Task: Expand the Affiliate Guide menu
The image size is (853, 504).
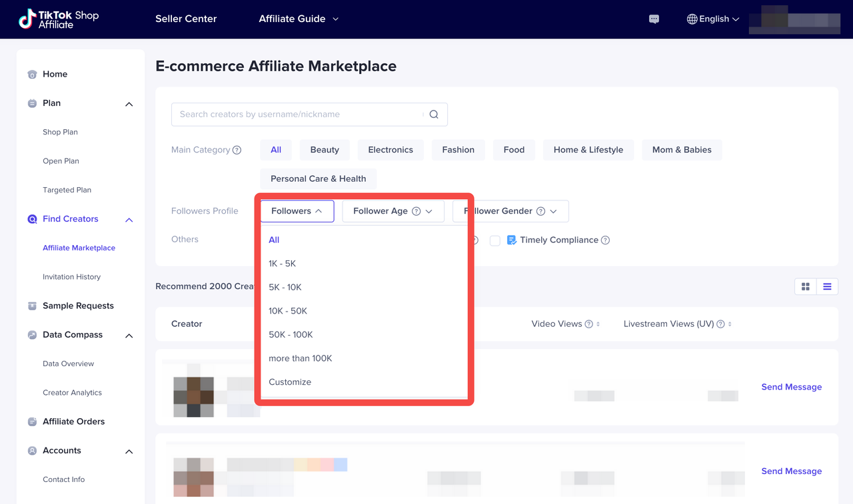Action: point(299,19)
